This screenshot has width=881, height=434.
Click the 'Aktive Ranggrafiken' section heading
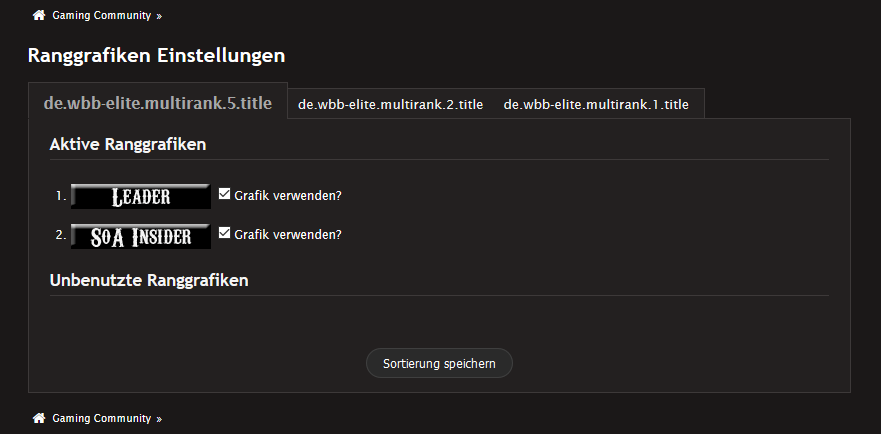[x=128, y=144]
